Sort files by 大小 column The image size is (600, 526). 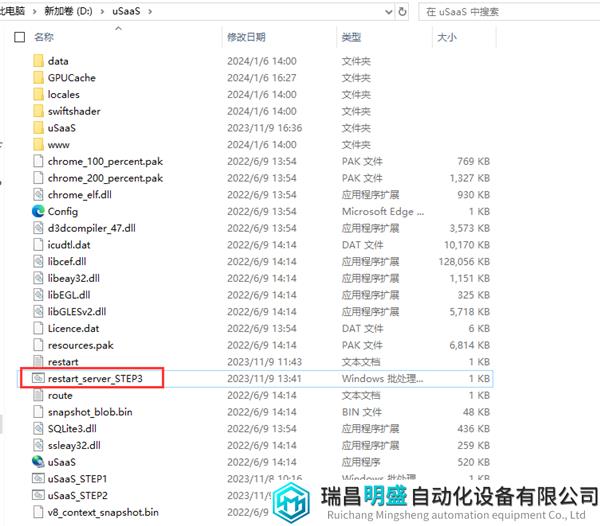point(447,37)
